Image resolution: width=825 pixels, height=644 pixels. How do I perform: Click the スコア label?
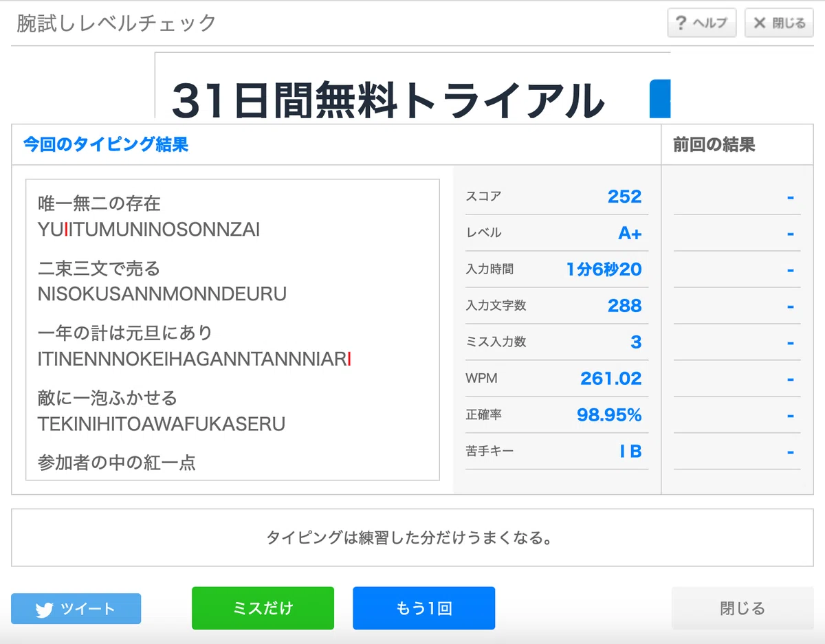point(483,197)
